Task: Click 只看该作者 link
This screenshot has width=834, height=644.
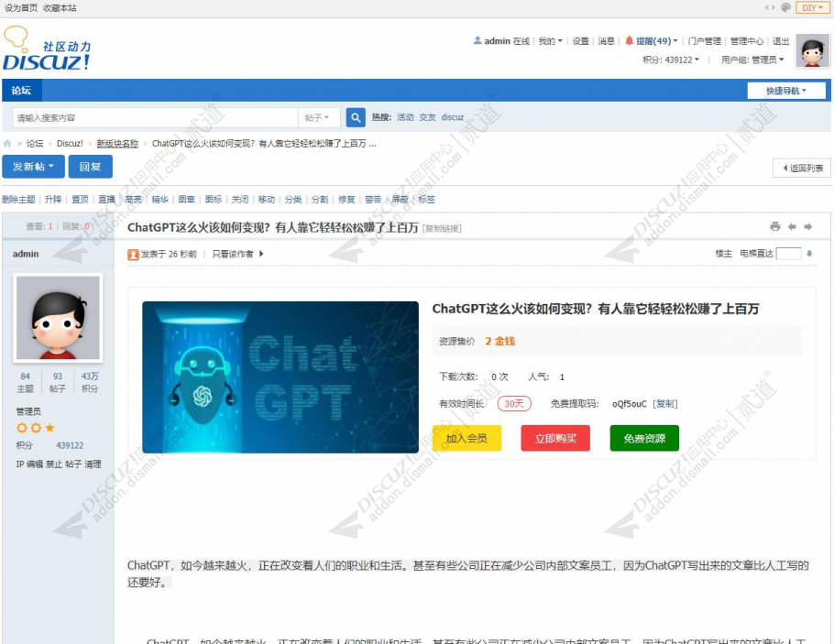Action: [x=233, y=254]
